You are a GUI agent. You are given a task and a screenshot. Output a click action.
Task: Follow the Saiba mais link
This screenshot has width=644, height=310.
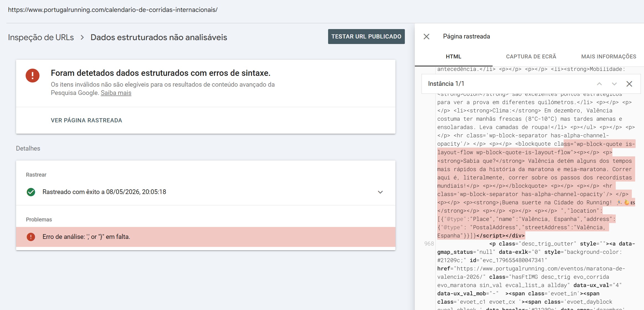(116, 93)
